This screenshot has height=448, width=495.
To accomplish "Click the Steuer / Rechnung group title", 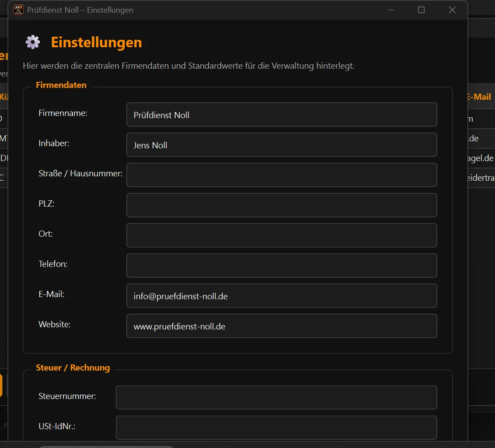I will click(x=73, y=368).
